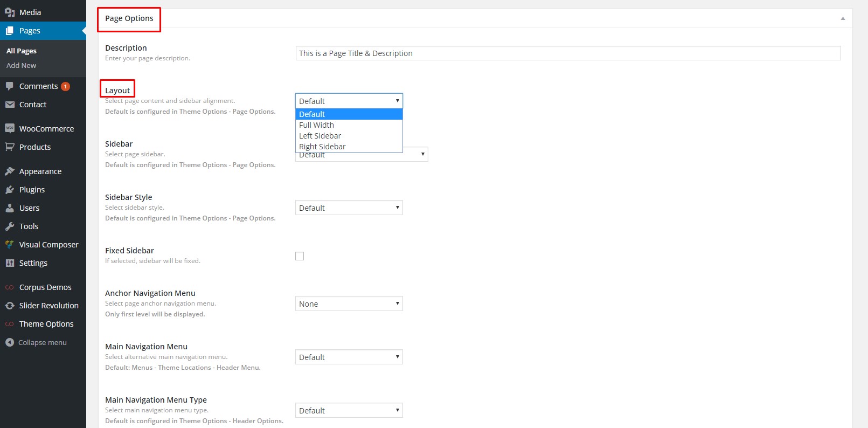Click the Settings sliders icon
Viewport: 868px width, 428px height.
(x=10, y=263)
